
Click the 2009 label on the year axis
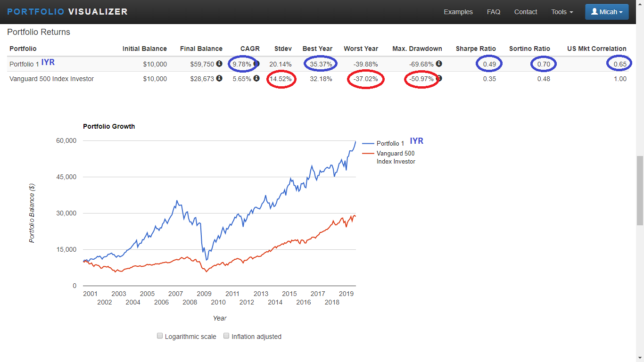click(204, 294)
